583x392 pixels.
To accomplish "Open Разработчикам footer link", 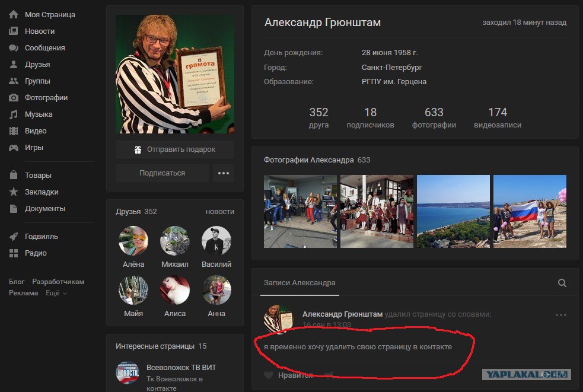I will 58,282.
